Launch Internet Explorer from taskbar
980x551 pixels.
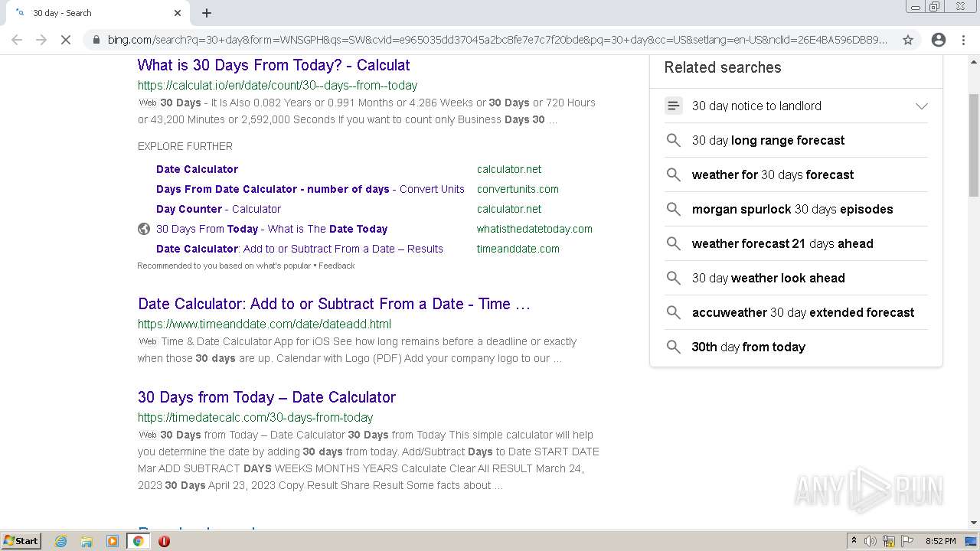tap(61, 541)
